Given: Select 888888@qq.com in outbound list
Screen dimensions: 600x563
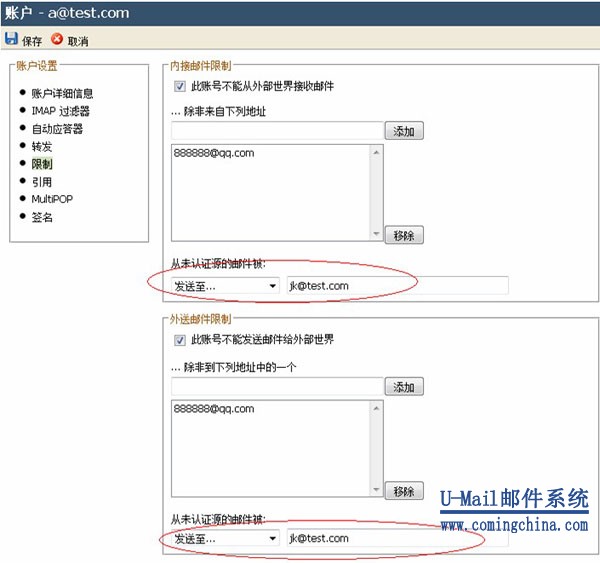Looking at the screenshot, I should click(214, 409).
